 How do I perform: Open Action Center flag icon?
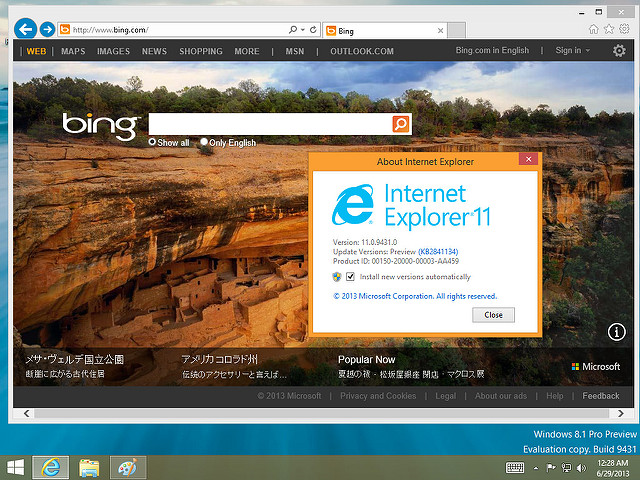[551, 467]
